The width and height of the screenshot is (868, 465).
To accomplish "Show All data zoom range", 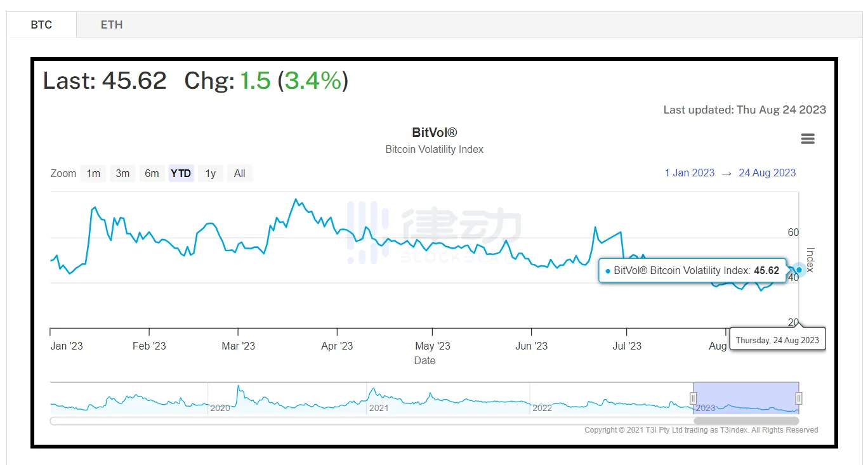I will [x=240, y=173].
